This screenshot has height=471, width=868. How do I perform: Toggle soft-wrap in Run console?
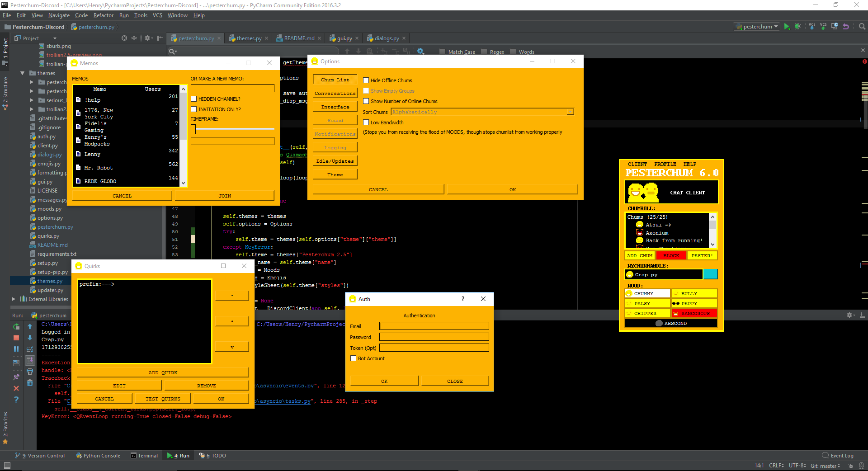(x=30, y=349)
